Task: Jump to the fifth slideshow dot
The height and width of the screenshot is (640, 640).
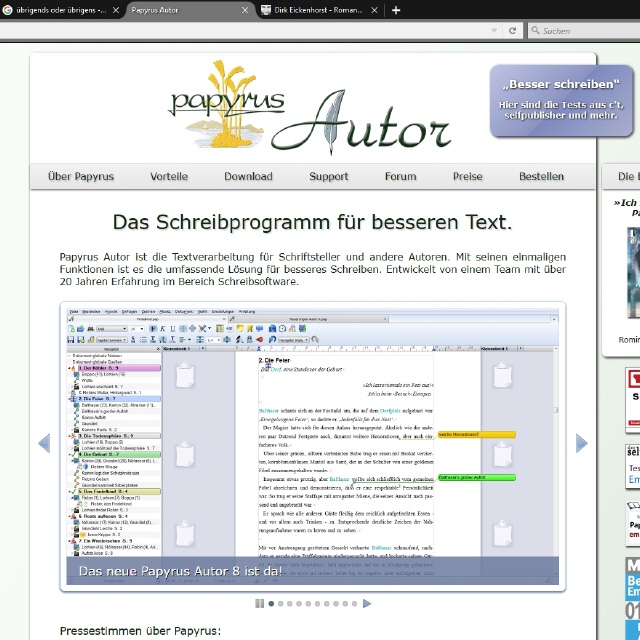Action: click(x=308, y=604)
